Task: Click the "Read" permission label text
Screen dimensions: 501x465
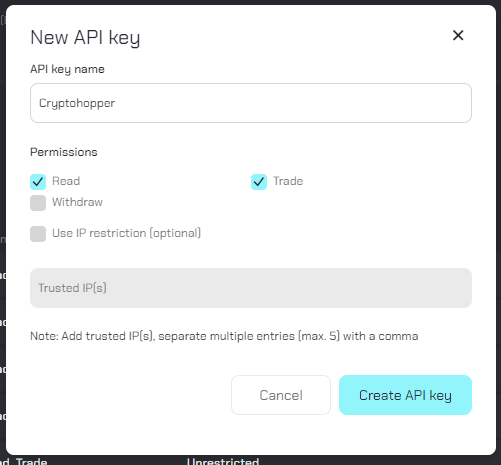Action: point(66,181)
